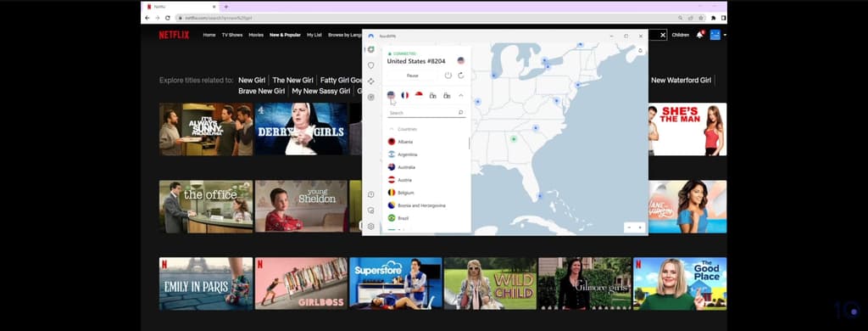Open the New & Popular menu
This screenshot has width=868, height=331.
click(285, 35)
